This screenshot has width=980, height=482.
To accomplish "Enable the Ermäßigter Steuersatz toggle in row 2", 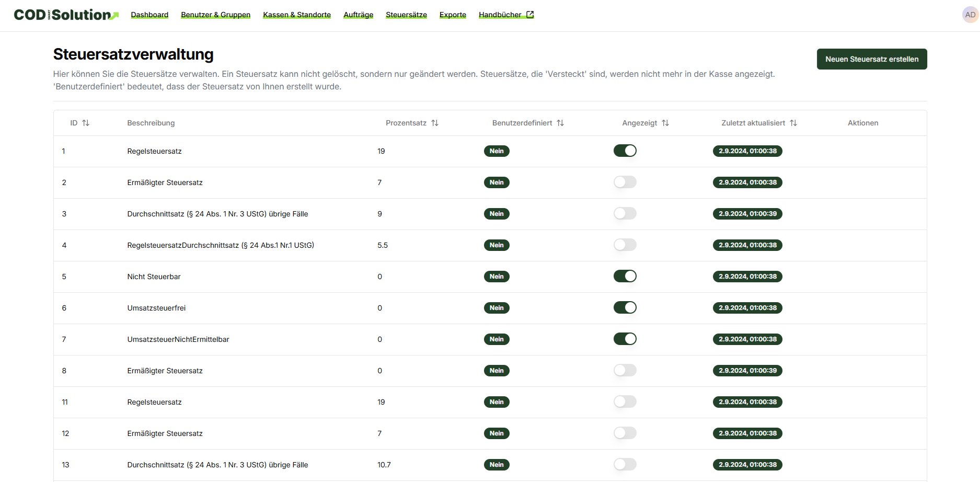I will (x=625, y=182).
